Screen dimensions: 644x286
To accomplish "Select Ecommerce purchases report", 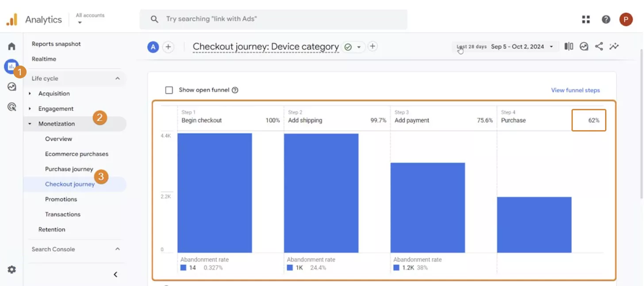I will [x=77, y=154].
